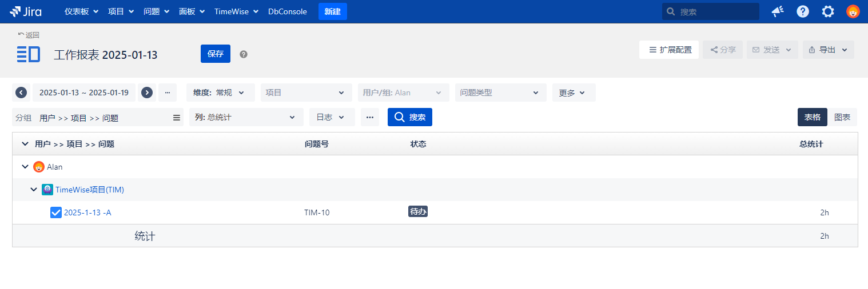Open issue link 2025-1-13 -A

click(87, 212)
